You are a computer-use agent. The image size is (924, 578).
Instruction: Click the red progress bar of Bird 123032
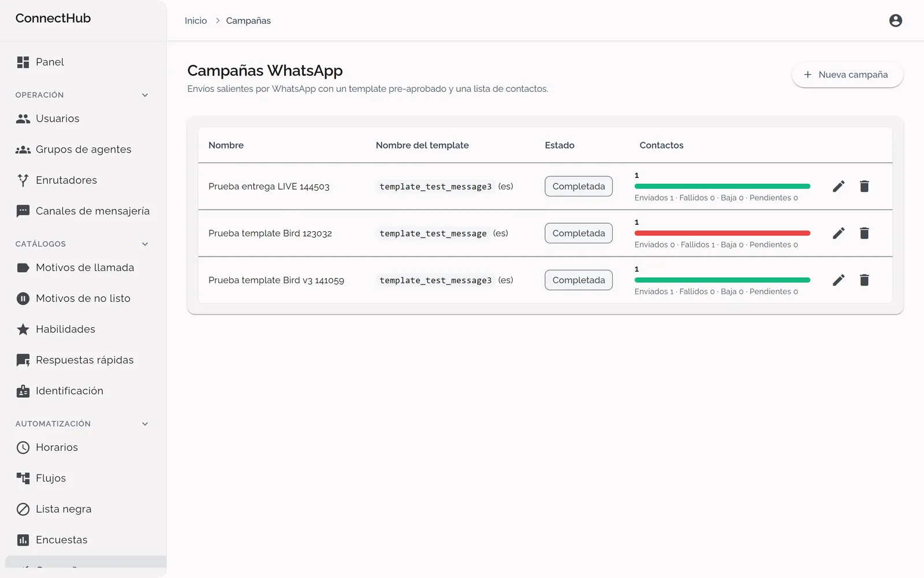(722, 233)
